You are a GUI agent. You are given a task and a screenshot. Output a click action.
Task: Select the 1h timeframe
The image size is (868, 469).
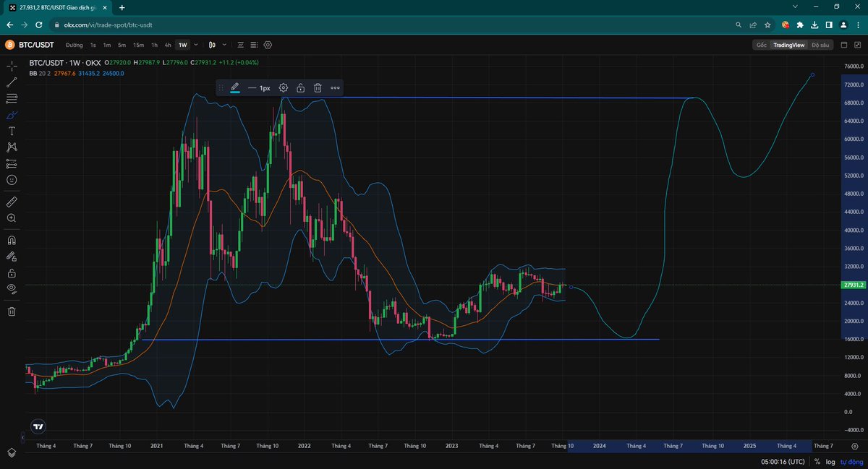pos(154,45)
